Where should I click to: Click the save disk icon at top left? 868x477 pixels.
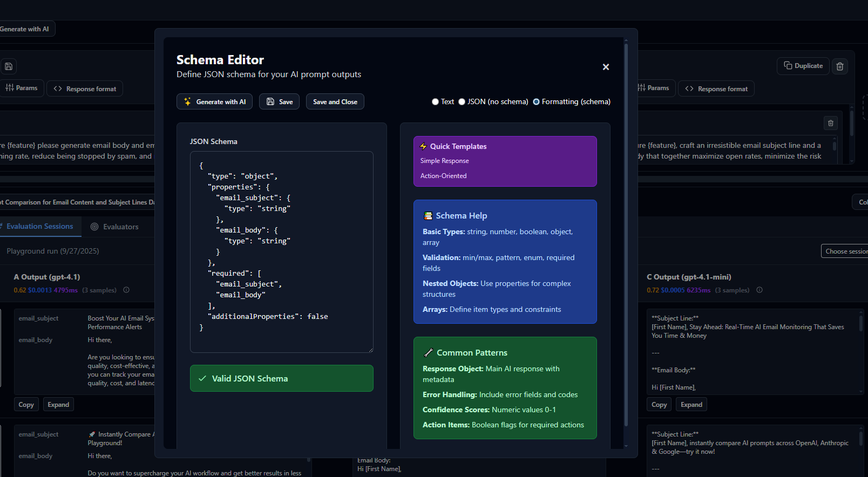click(9, 66)
